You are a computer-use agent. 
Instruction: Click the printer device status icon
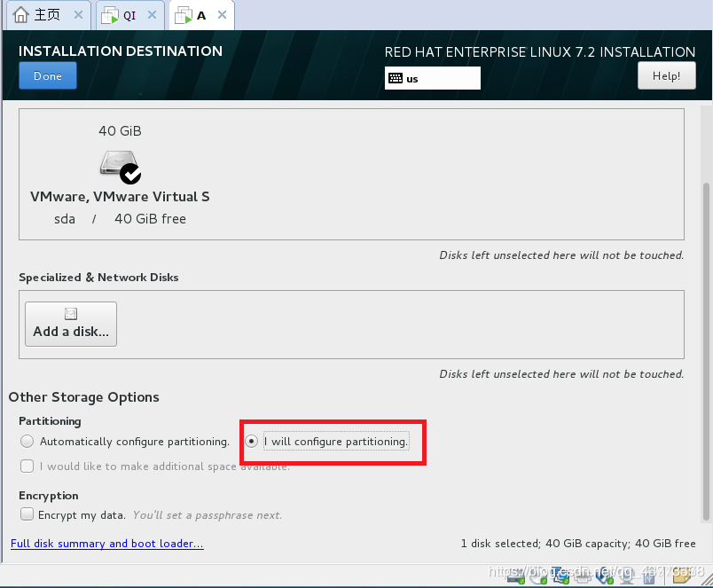coord(583,576)
